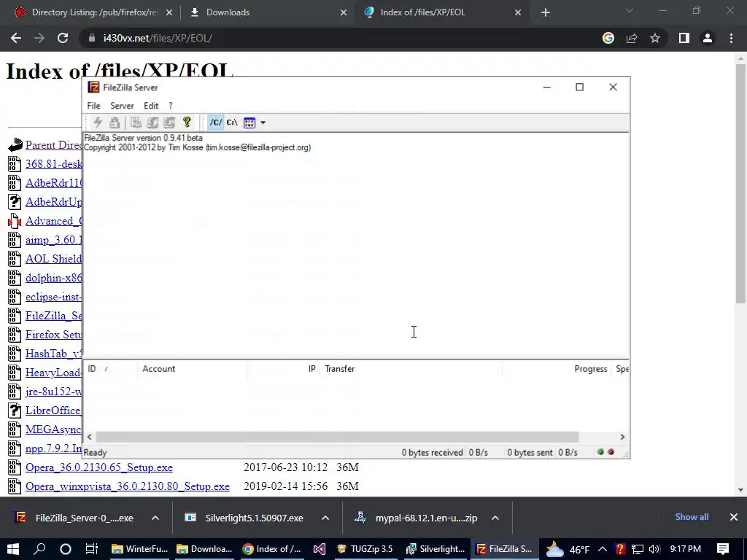Open a new browser tab
Viewport: 747px width, 560px height.
546,13
